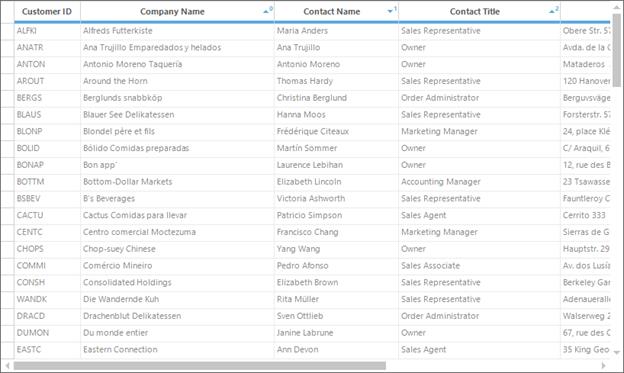This screenshot has height=373, width=624.
Task: Select the Blauer See Delikatessen cell
Action: click(177, 115)
